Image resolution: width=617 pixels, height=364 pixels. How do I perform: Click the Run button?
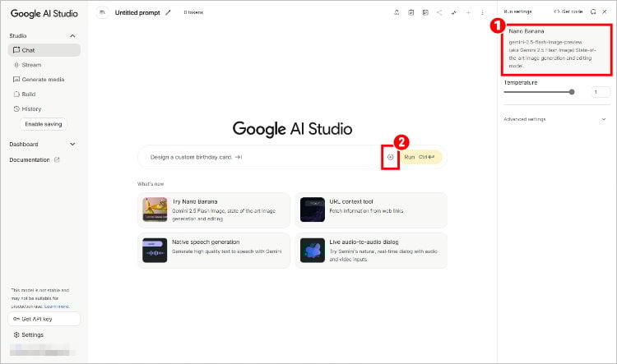coord(420,157)
